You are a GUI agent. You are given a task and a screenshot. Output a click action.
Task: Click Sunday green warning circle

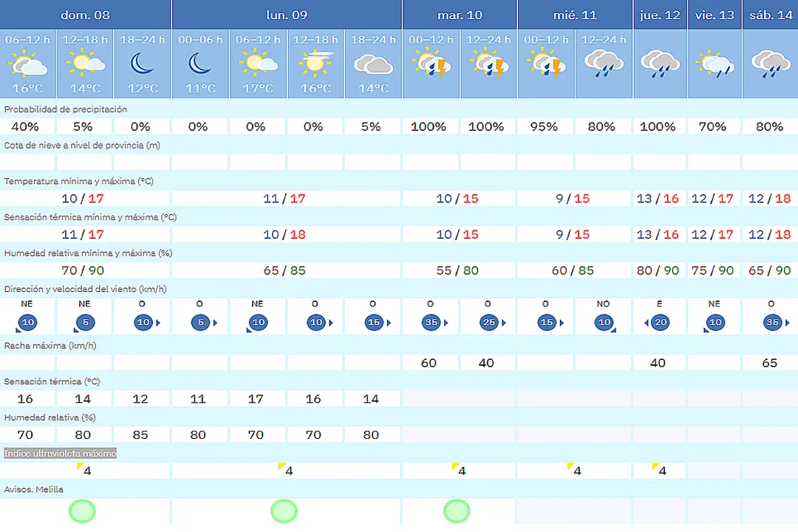click(x=82, y=511)
